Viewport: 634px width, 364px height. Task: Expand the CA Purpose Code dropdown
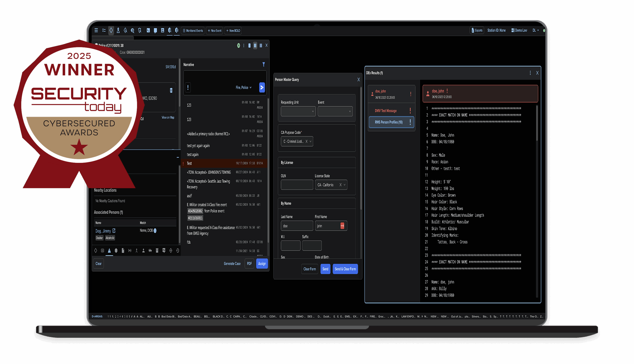311,142
